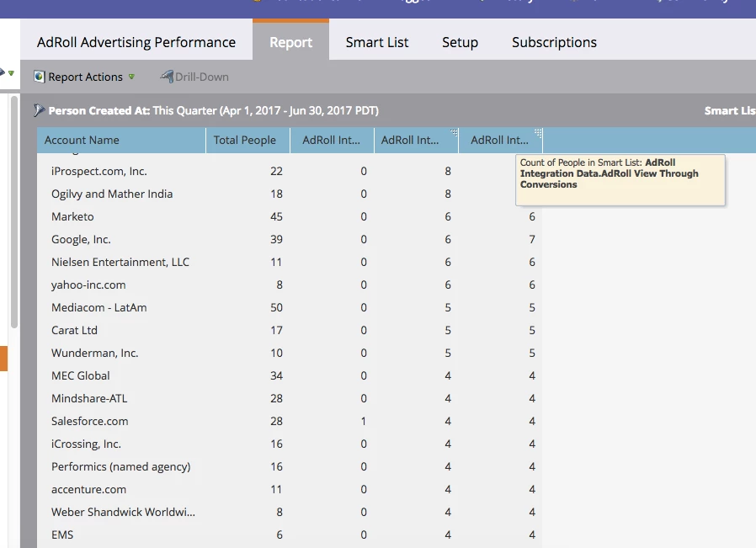
Task: Open the Setup tab
Action: point(460,42)
